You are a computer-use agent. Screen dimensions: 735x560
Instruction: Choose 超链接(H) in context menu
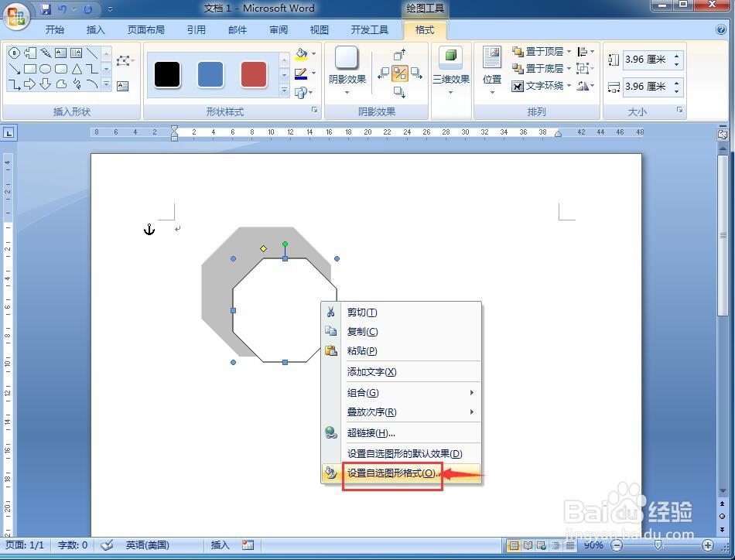click(x=402, y=433)
